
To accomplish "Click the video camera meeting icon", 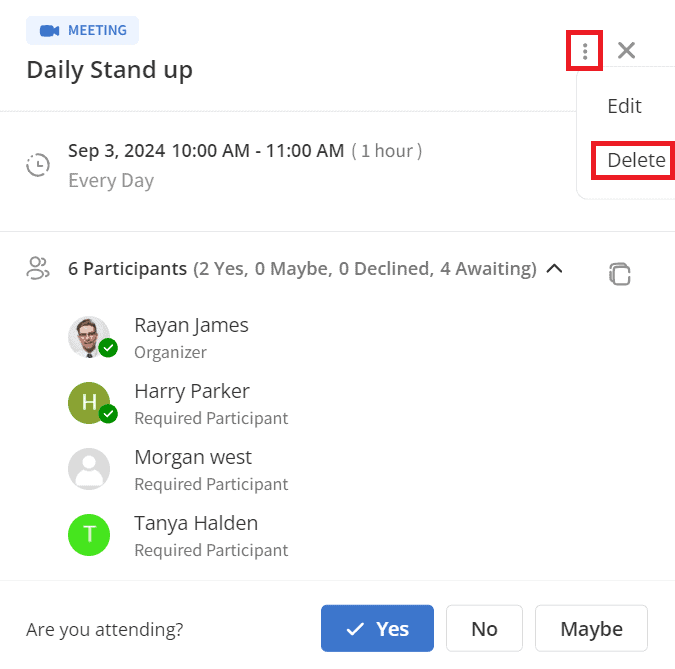I will click(50, 31).
